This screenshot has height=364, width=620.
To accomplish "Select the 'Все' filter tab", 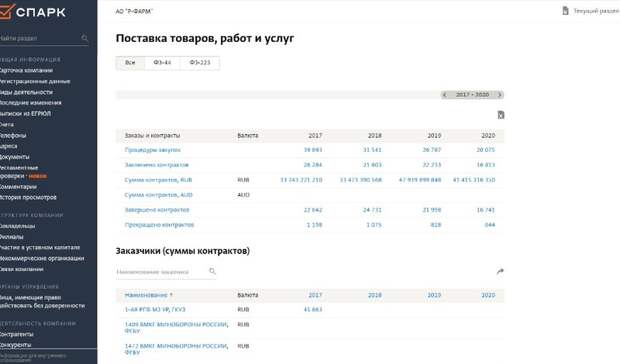I will (130, 63).
